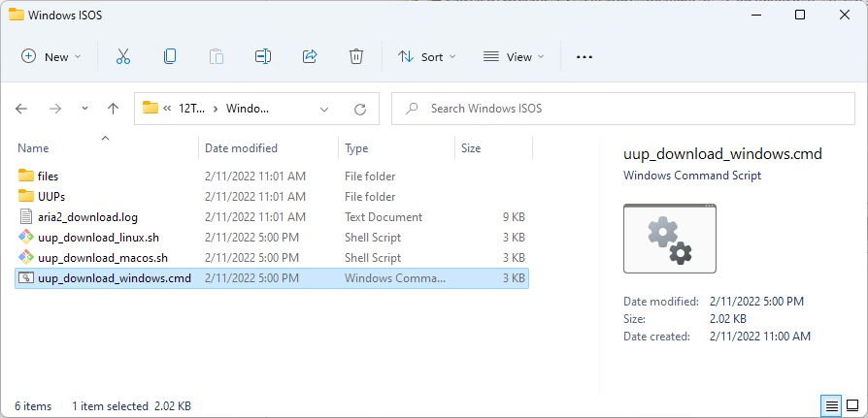Select the UUPs folder
Screen dimensions: 868x418
(51, 197)
